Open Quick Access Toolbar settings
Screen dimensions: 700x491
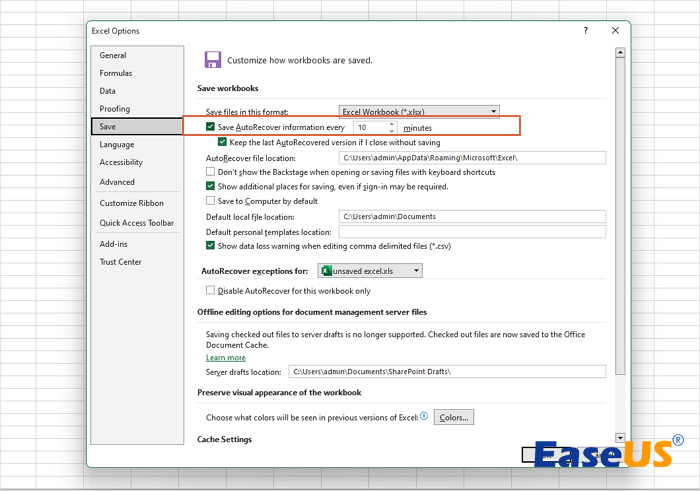click(137, 223)
